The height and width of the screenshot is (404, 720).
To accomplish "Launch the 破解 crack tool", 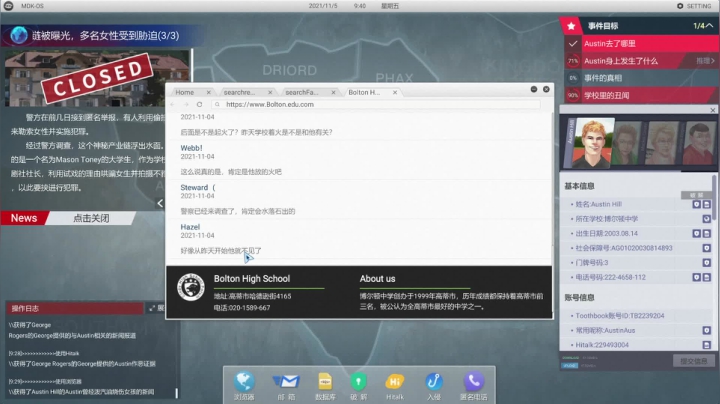I will [358, 385].
